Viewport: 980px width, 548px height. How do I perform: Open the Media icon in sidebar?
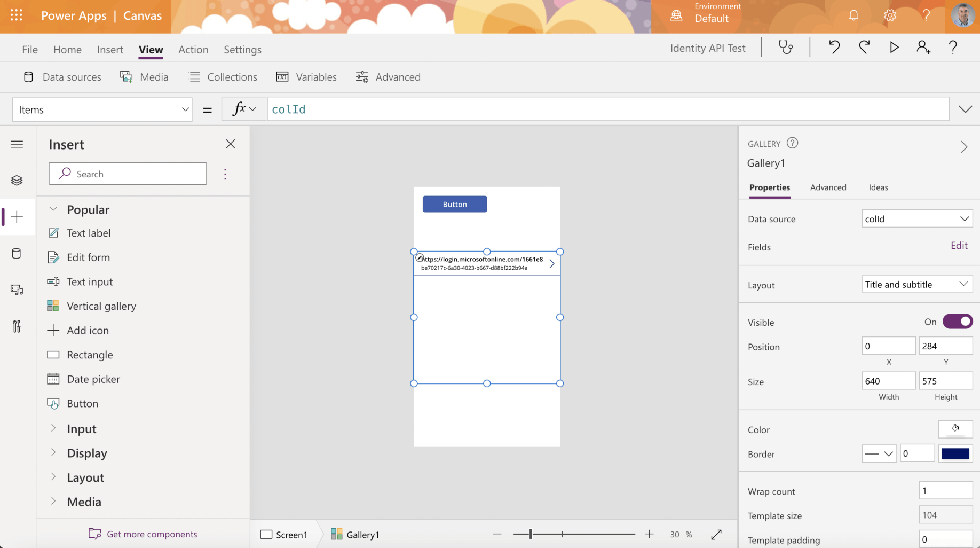pos(17,289)
